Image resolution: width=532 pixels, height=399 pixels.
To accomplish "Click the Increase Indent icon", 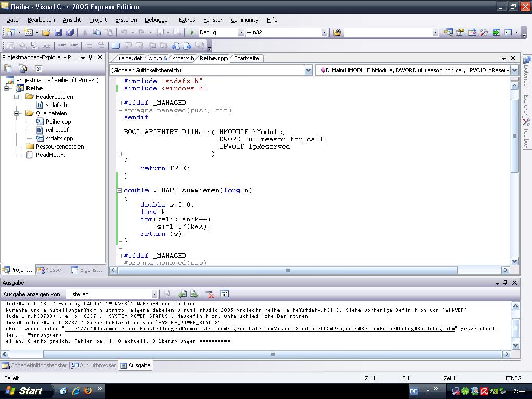I will click(x=74, y=46).
